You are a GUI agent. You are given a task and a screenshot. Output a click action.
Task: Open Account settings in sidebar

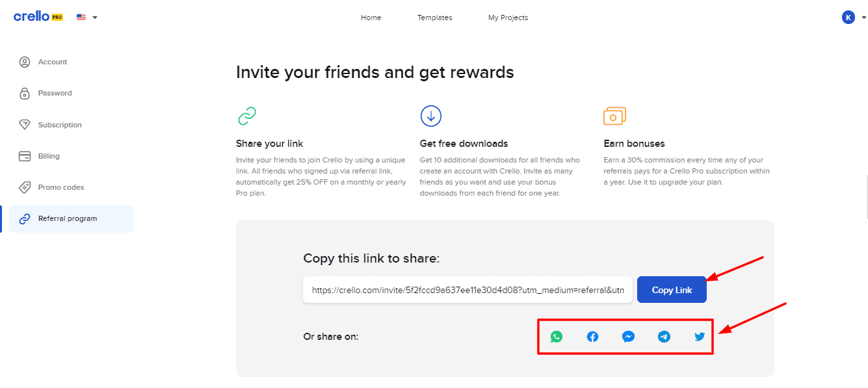pos(53,62)
